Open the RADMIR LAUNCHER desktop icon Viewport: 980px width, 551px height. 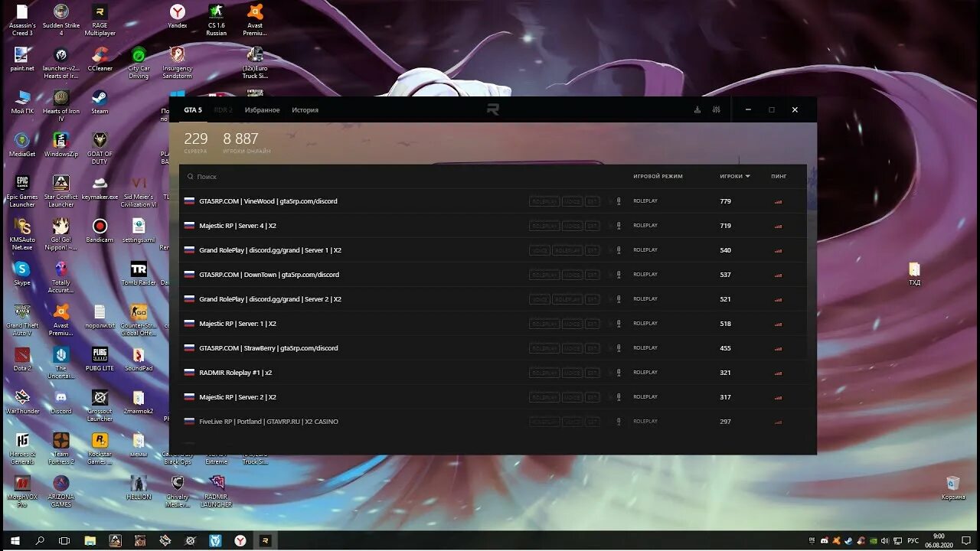217,491
